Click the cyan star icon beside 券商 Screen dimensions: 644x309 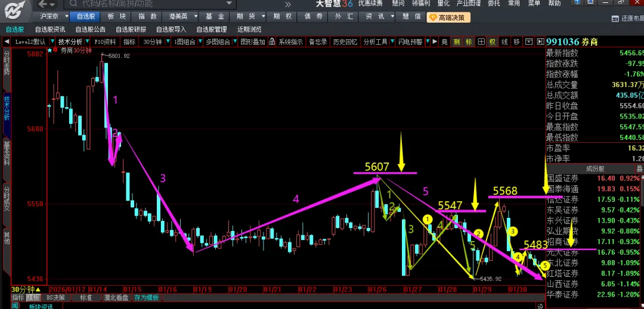(49, 51)
